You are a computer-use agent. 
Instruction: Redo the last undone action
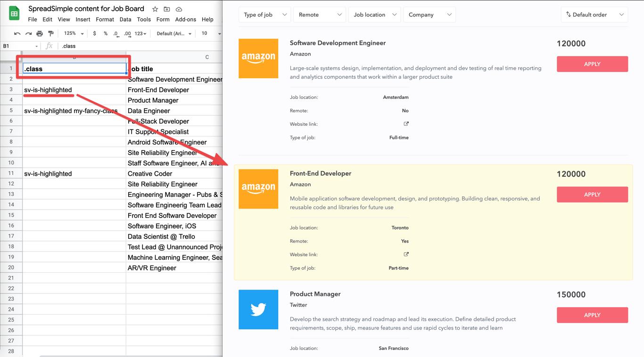29,34
